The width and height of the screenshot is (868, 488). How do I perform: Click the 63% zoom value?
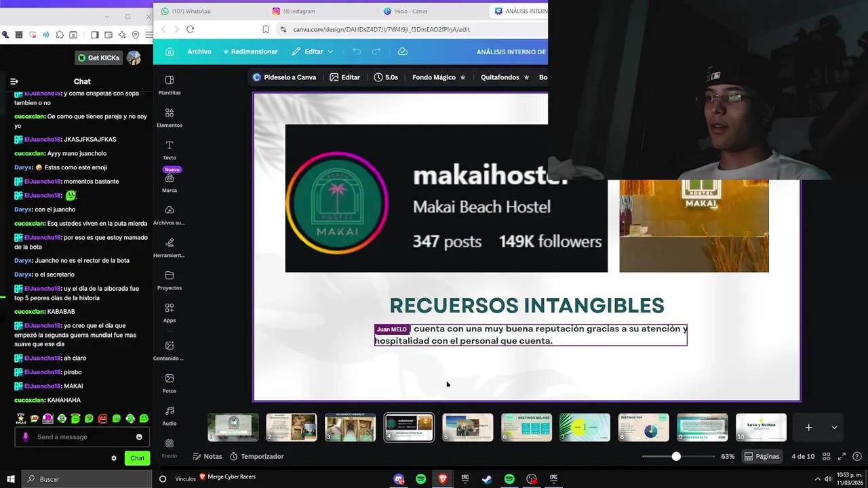coord(728,456)
